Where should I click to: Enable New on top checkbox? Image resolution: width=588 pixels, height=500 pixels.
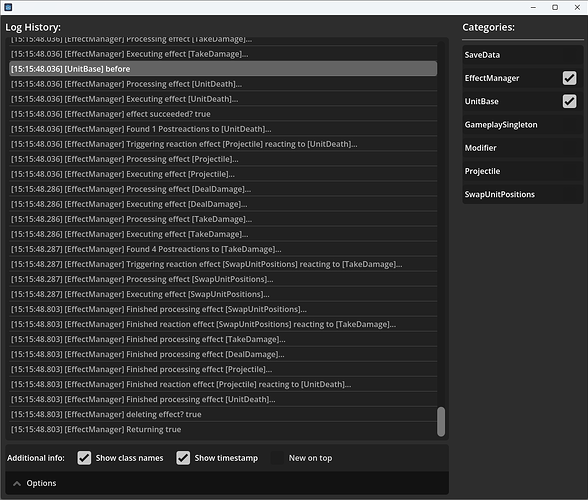click(x=277, y=458)
